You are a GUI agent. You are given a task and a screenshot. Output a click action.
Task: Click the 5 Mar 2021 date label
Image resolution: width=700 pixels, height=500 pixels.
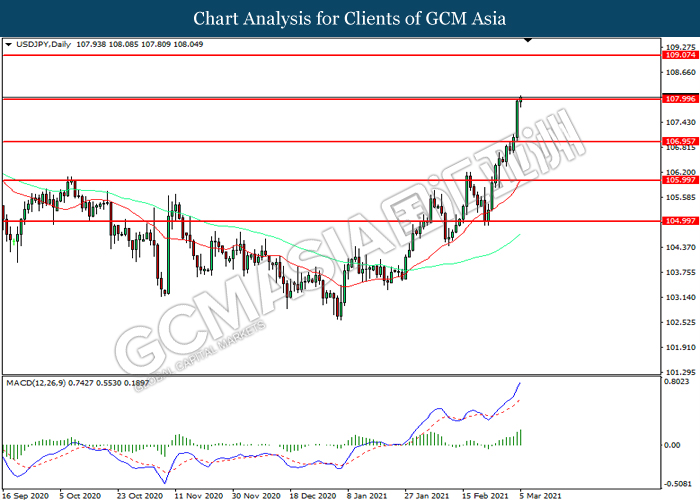[540, 496]
